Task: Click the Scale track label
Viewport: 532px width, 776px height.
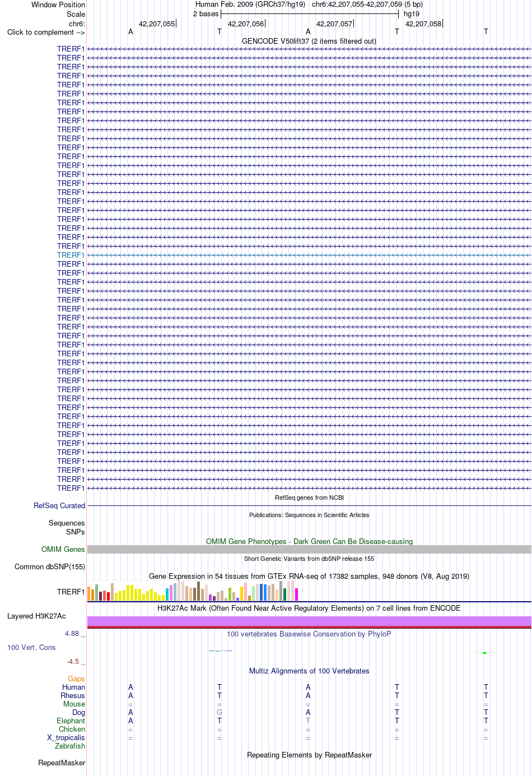Action: click(76, 14)
